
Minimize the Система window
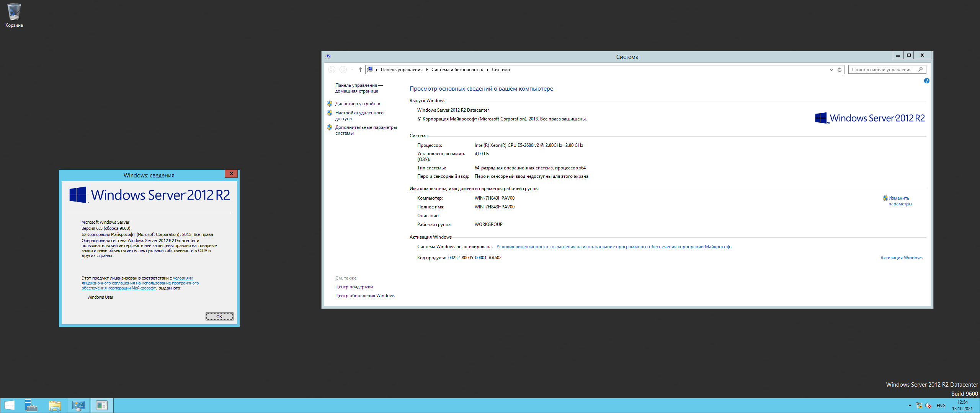898,55
